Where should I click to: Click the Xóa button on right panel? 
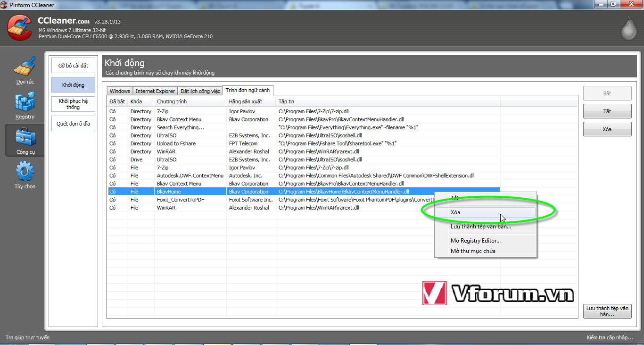(x=607, y=129)
